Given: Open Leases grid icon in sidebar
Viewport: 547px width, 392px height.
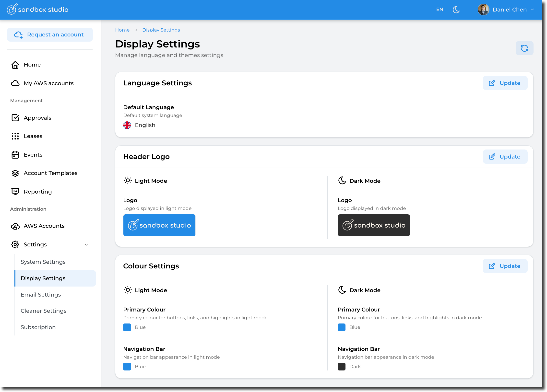Looking at the screenshot, I should (x=15, y=136).
